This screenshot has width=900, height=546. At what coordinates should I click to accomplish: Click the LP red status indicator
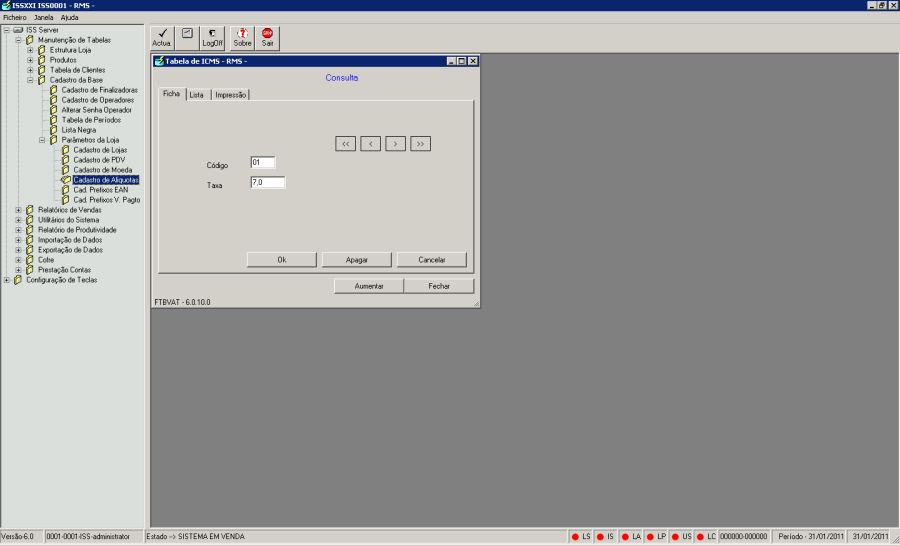click(650, 537)
